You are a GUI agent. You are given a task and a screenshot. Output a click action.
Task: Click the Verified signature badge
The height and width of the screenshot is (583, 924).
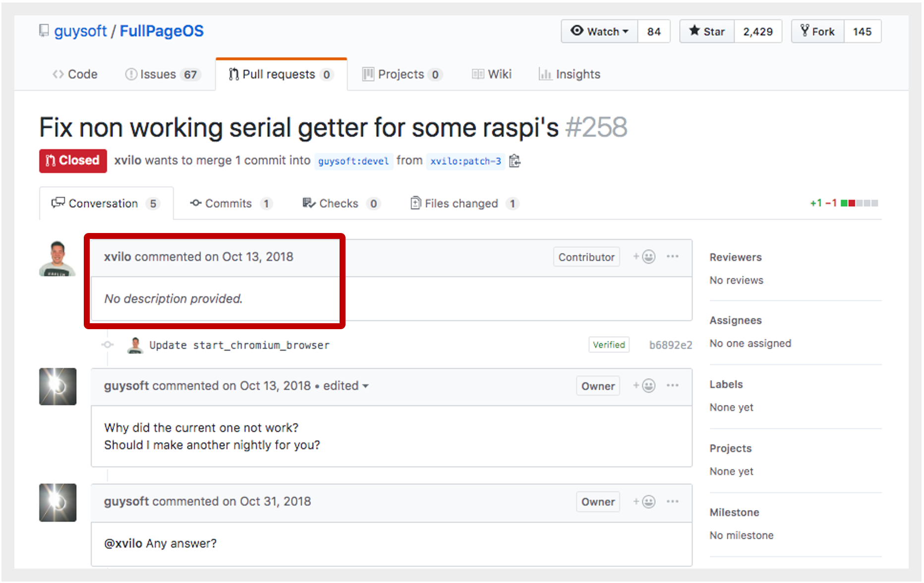coord(609,345)
